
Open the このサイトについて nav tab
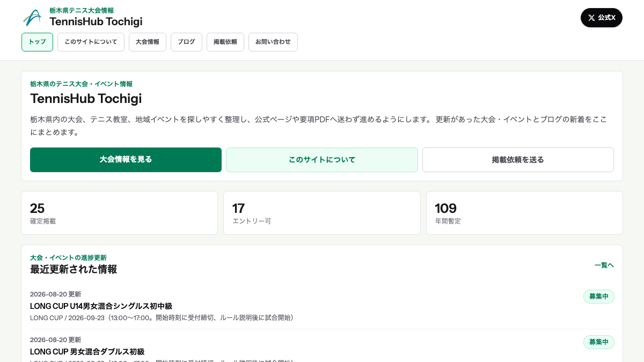91,42
